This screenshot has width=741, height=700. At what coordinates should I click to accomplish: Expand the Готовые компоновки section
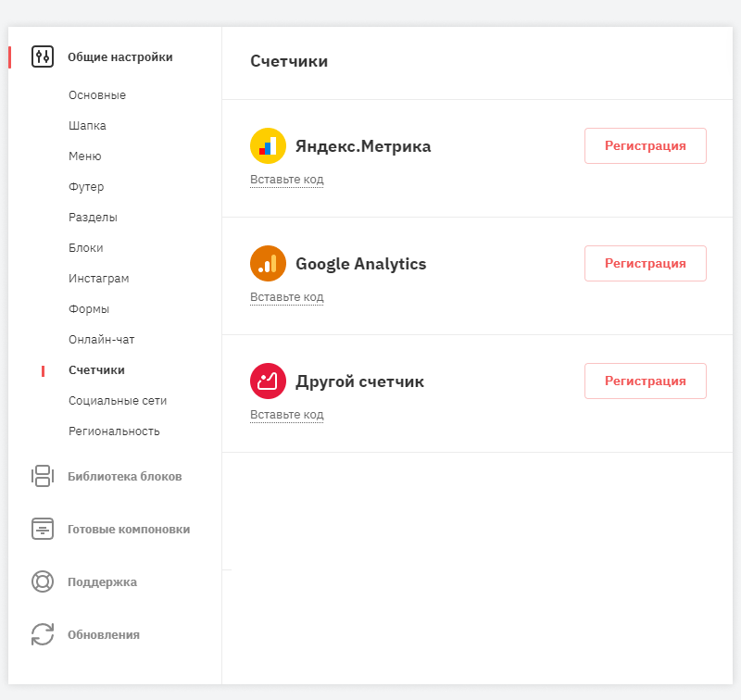tap(128, 529)
